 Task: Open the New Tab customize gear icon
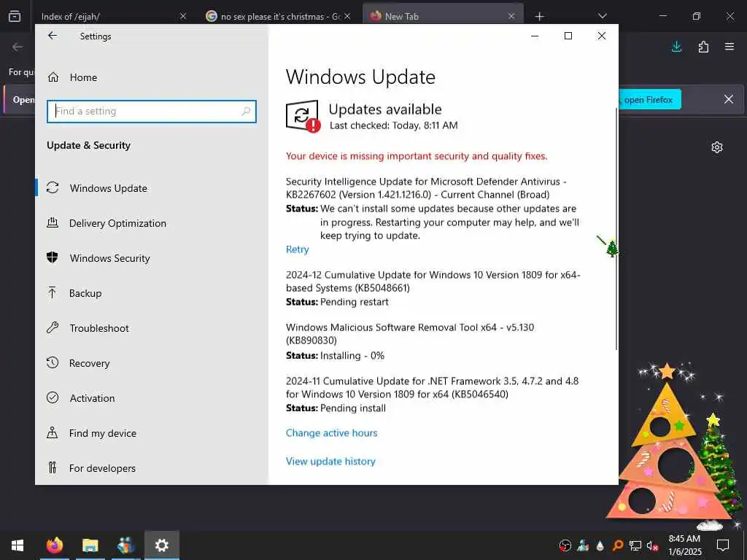tap(717, 147)
